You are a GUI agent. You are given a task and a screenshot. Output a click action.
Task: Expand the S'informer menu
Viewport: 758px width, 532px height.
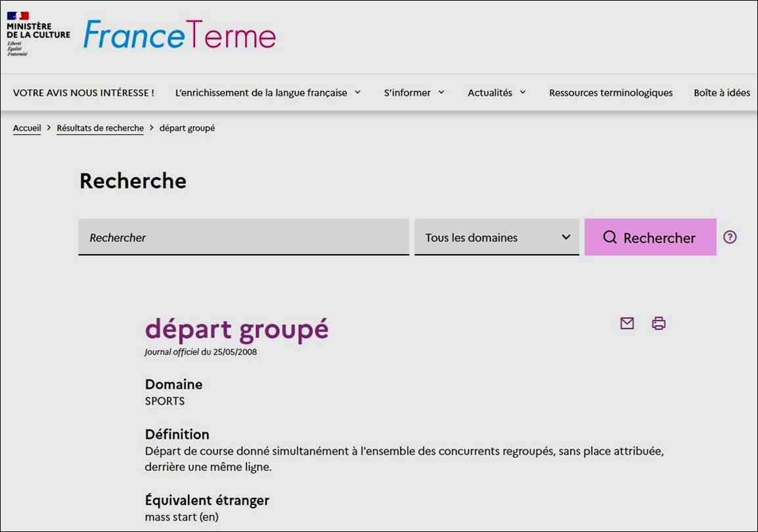coord(414,93)
